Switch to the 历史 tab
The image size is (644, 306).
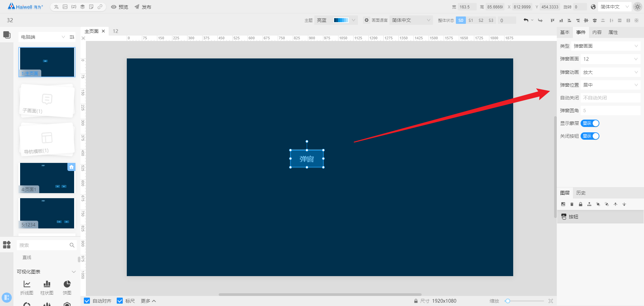point(581,193)
